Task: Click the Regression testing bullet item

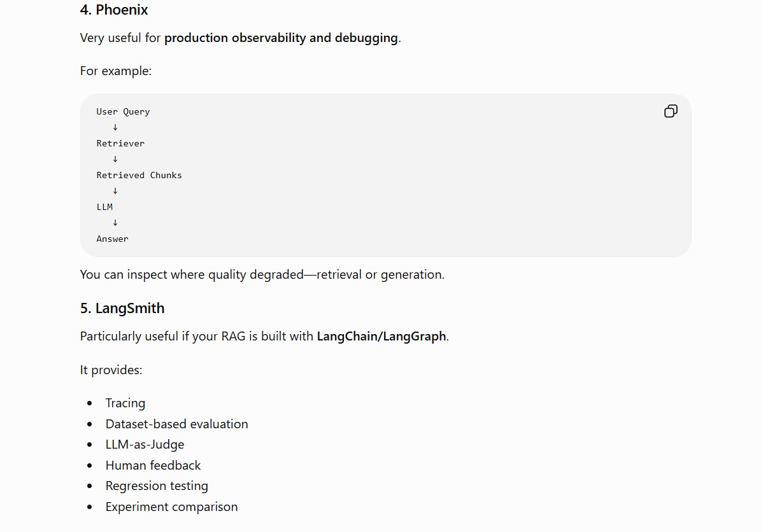Action: coord(157,486)
